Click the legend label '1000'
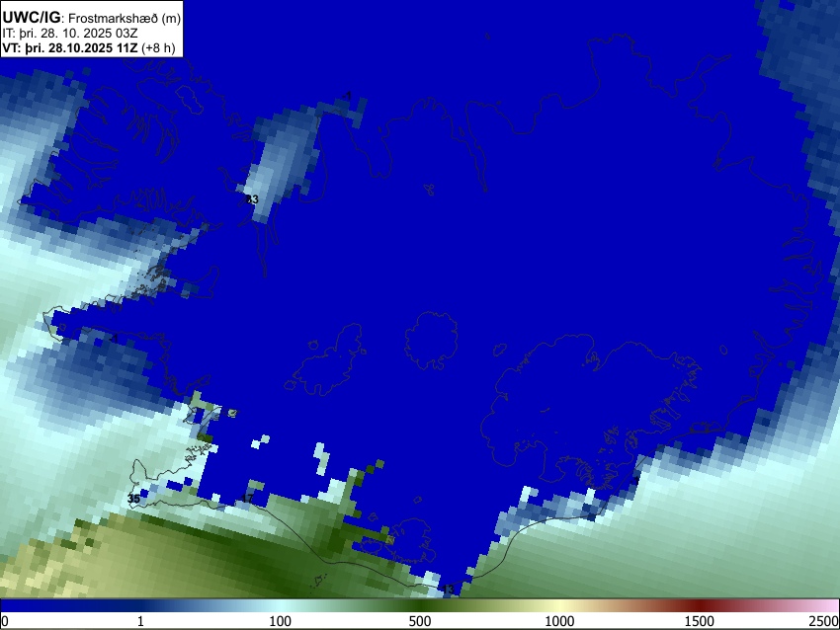 click(559, 621)
